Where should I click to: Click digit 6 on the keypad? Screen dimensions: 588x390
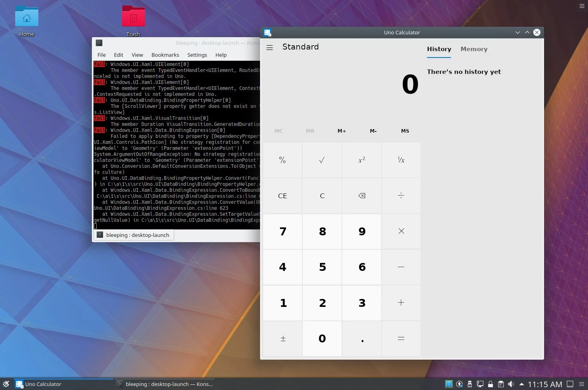(x=362, y=267)
